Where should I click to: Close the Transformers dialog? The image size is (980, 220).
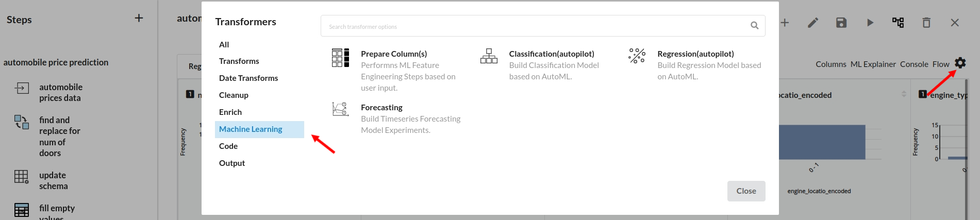[x=746, y=191]
